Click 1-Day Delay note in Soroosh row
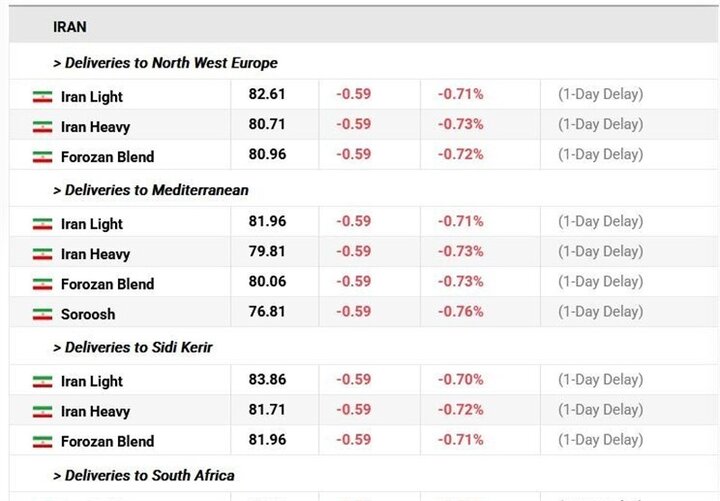Screen dimensions: 720x501 click(601, 312)
